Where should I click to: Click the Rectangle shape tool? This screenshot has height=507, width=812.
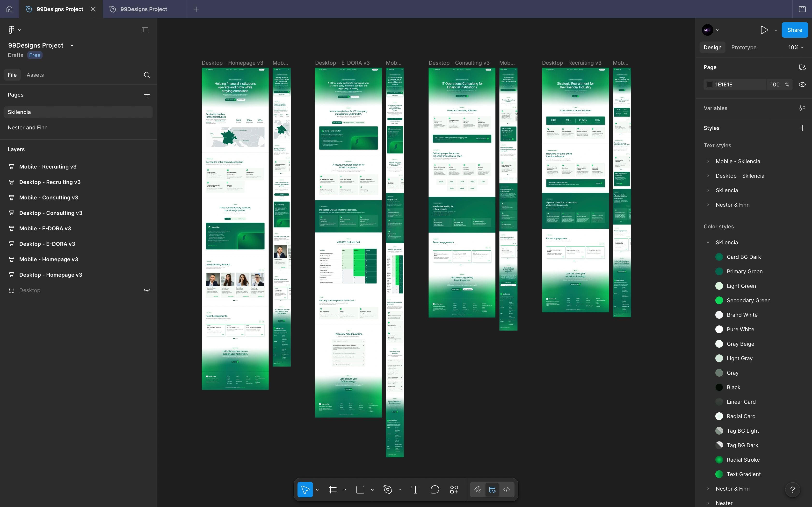(360, 490)
